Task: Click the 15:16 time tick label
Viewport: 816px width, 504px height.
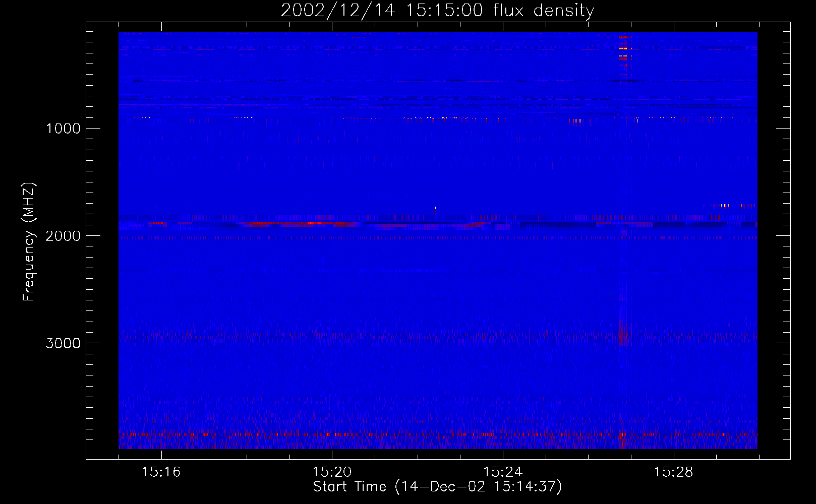Action: click(161, 472)
